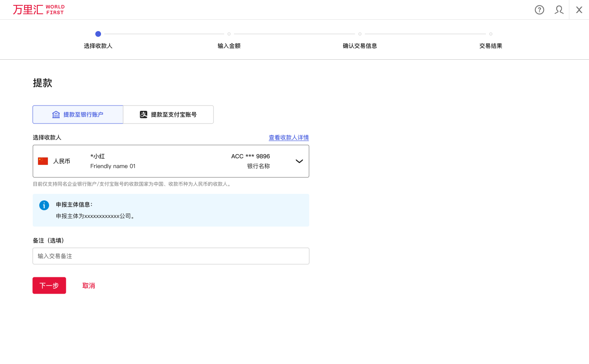Click the user account icon
The width and height of the screenshot is (589, 364).
[x=559, y=9]
